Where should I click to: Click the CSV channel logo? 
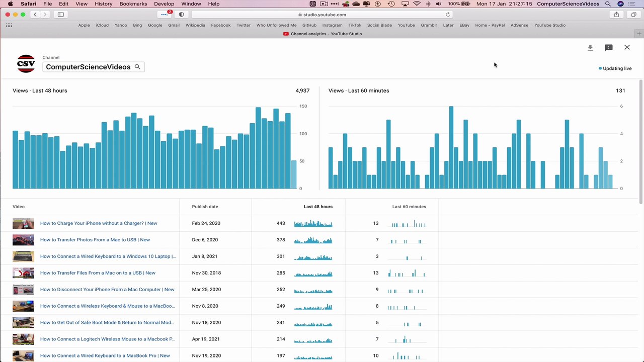tap(26, 64)
